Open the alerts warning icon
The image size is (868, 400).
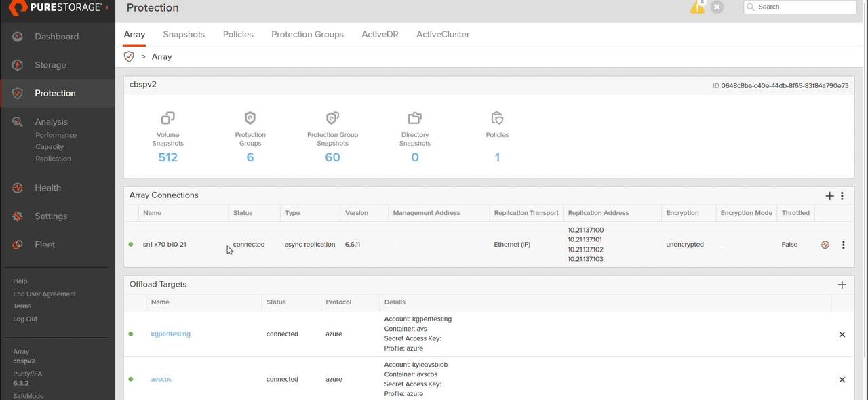pos(696,7)
